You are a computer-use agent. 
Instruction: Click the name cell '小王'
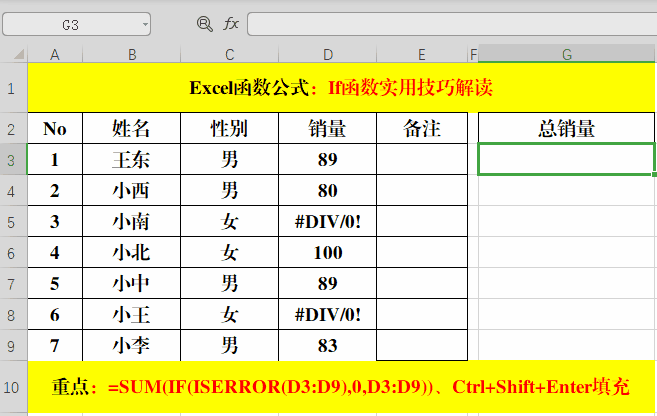(x=132, y=315)
